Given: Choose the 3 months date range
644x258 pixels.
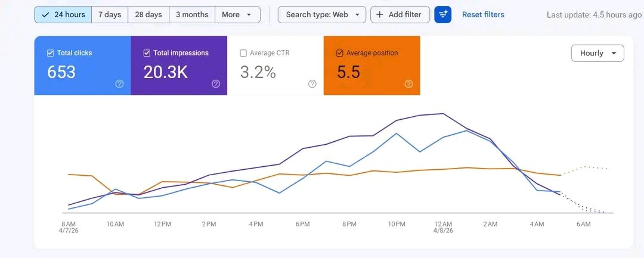Looking at the screenshot, I should pyautogui.click(x=192, y=15).
